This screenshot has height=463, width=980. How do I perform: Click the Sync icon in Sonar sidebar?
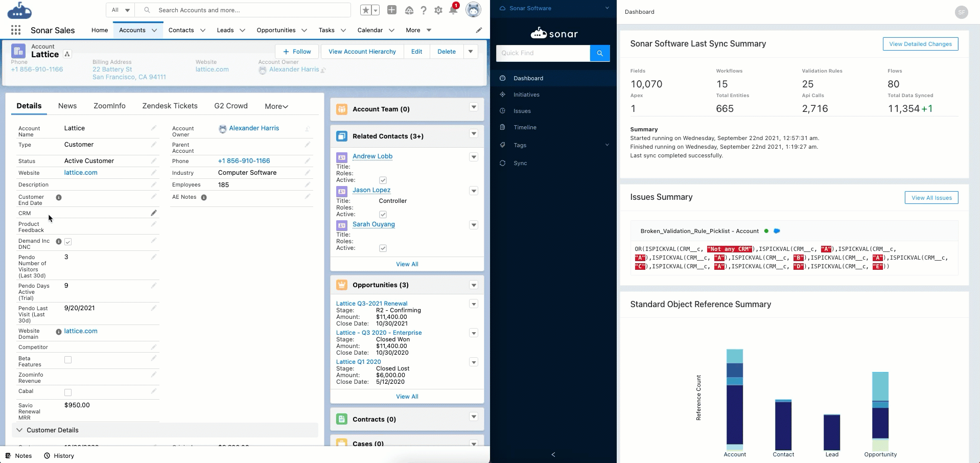(x=503, y=163)
